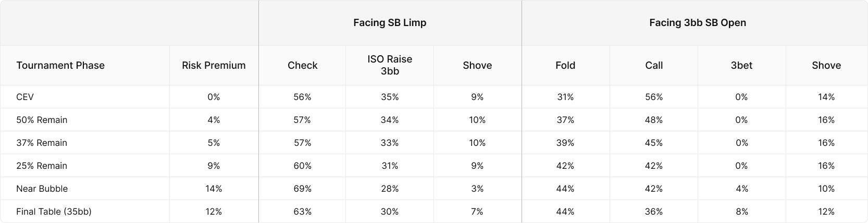Screen dimensions: 868x223
Task: Click the Tournament Phase column header
Action: coord(60,66)
